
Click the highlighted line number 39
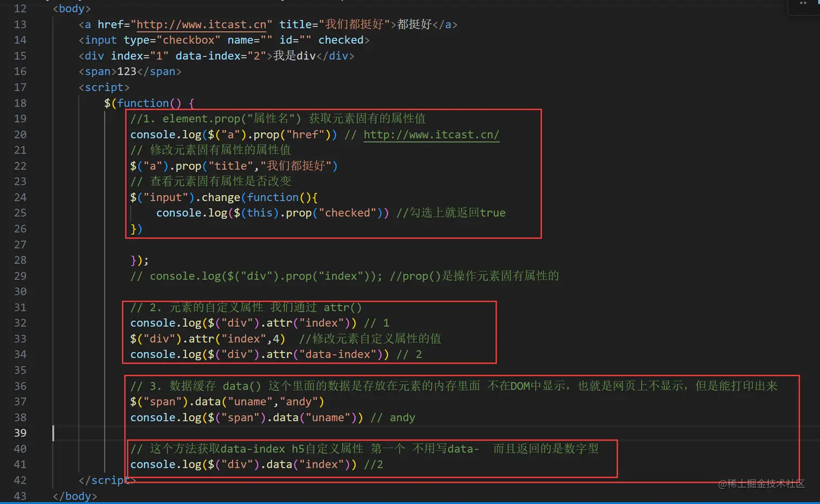tap(20, 433)
